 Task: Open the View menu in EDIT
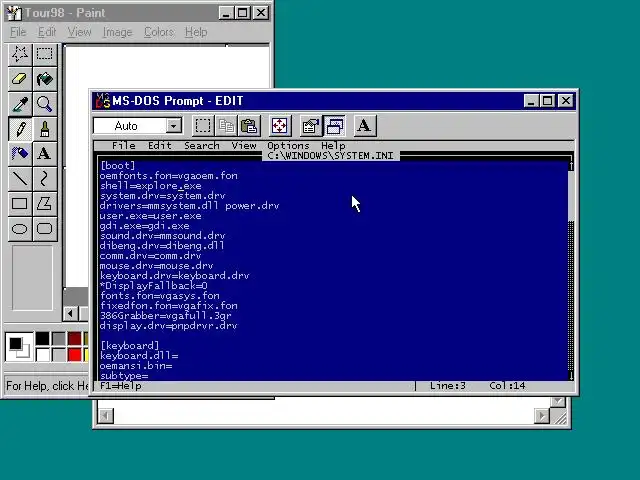coord(244,146)
